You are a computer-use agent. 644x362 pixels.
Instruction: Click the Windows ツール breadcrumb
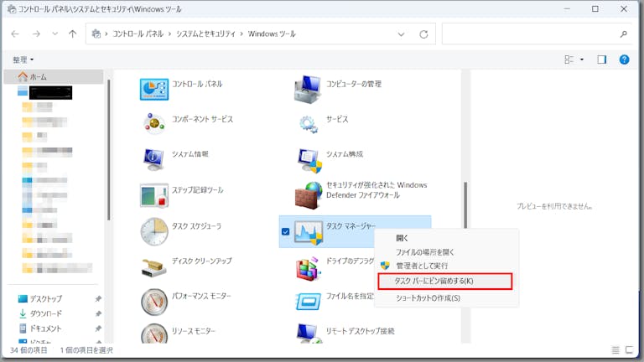point(272,34)
